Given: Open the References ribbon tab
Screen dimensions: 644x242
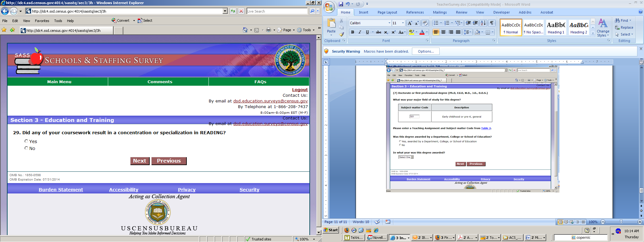Looking at the screenshot, I should pyautogui.click(x=415, y=12).
